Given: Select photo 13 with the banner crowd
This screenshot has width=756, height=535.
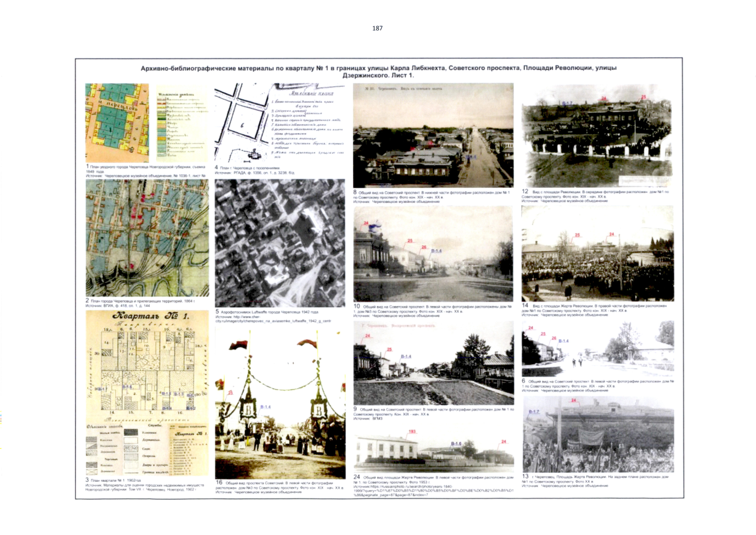Looking at the screenshot, I should (598, 435).
